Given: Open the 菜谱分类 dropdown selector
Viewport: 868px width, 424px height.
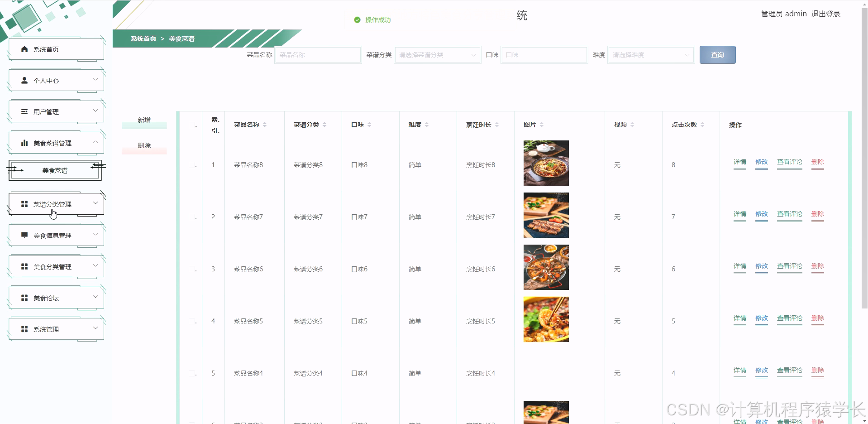Looking at the screenshot, I should pyautogui.click(x=437, y=55).
